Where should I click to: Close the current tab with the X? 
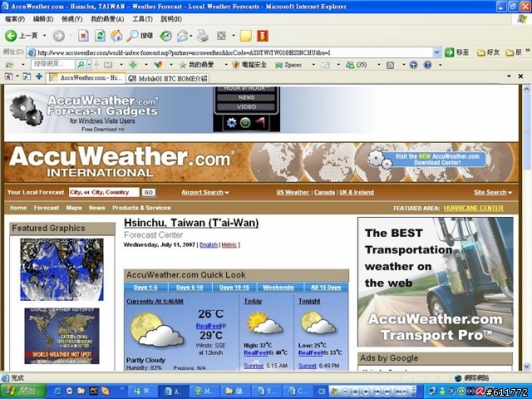click(520, 76)
